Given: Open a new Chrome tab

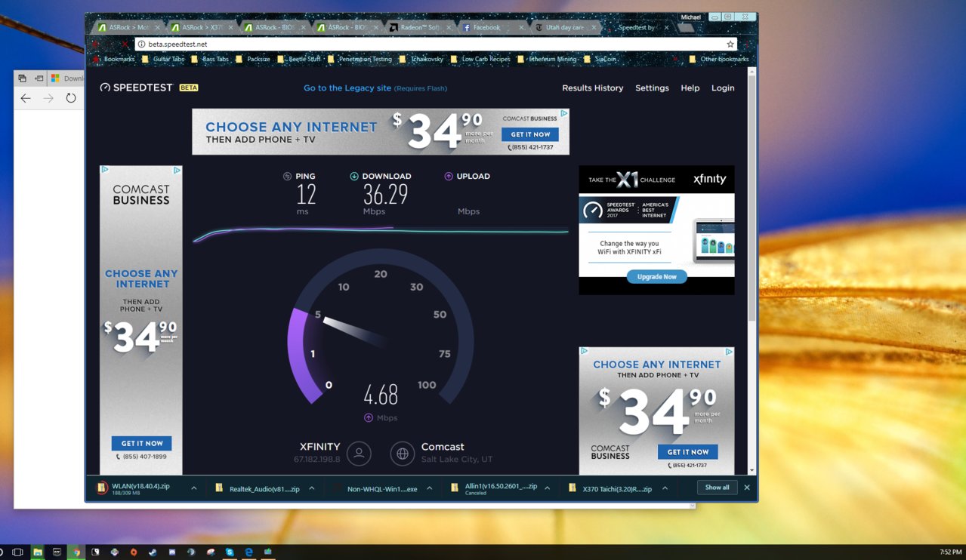Looking at the screenshot, I should pos(687,28).
